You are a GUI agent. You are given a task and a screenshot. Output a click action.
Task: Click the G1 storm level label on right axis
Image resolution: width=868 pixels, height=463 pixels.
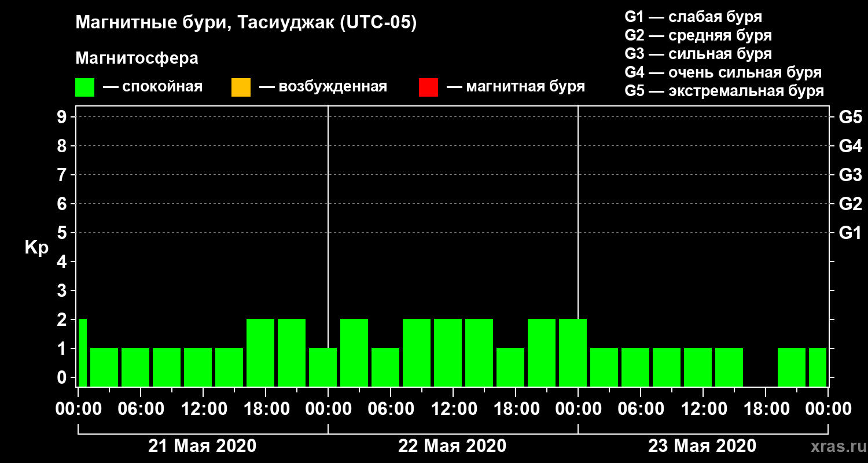pyautogui.click(x=850, y=233)
